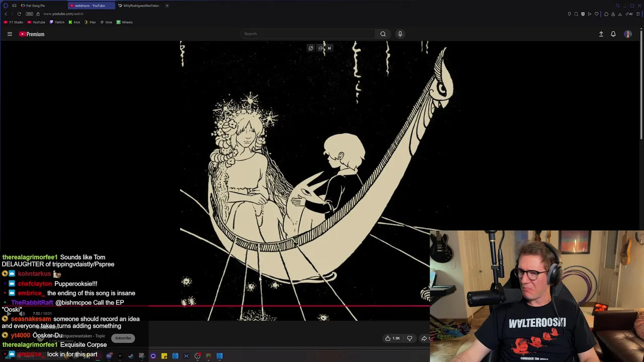Open the Twitch bookmark

coord(57,22)
